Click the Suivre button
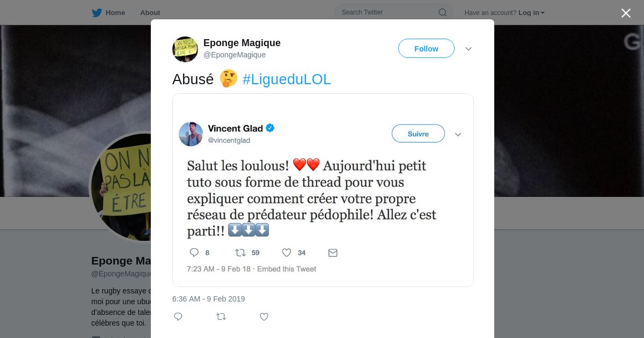 coord(418,134)
